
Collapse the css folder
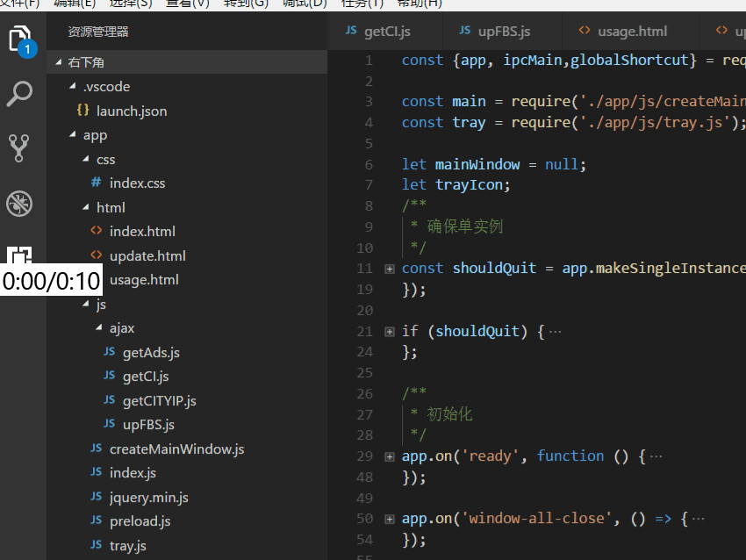(x=86, y=159)
